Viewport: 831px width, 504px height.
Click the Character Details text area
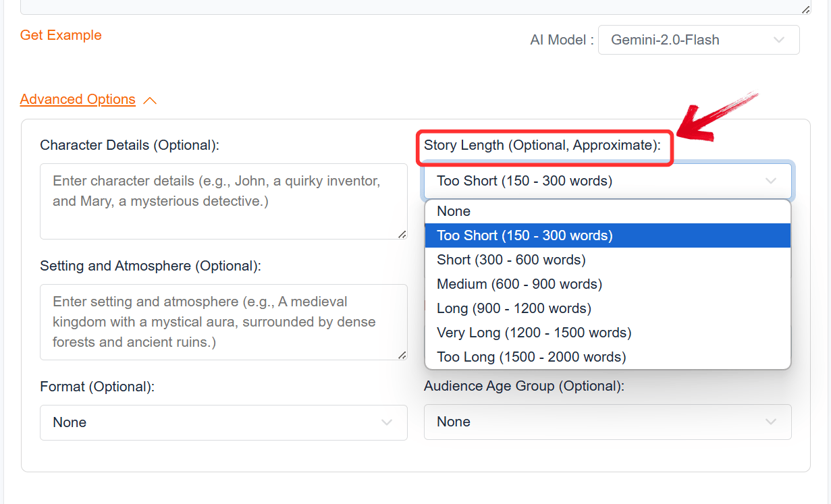pyautogui.click(x=223, y=201)
